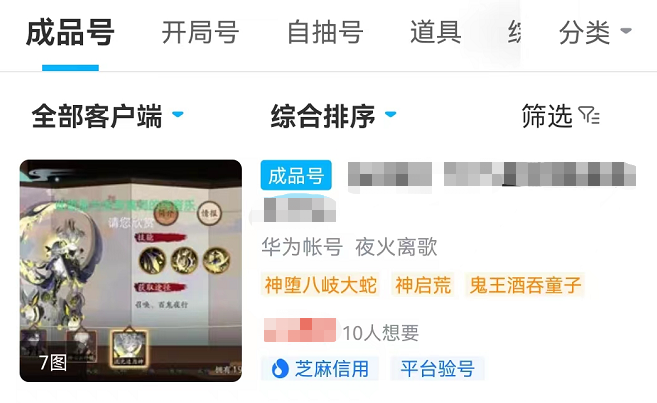Open the 开局号 tab
657x403 pixels.
tap(200, 33)
